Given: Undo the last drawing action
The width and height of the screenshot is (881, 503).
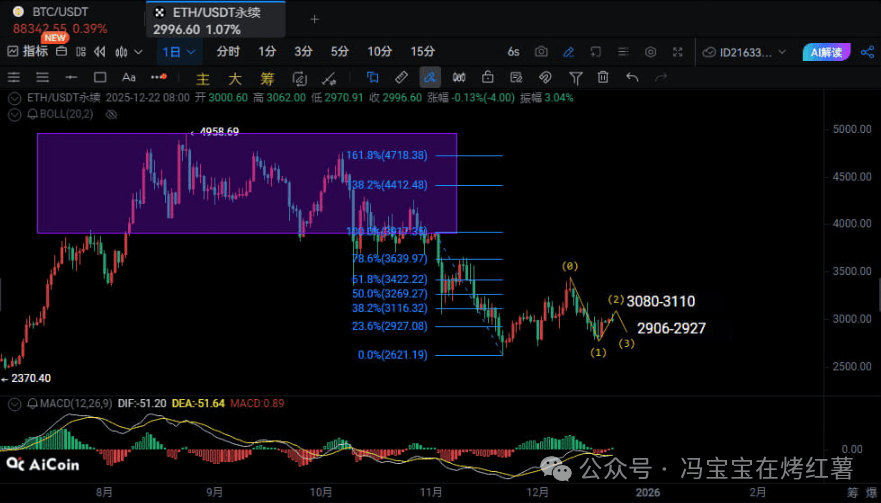Looking at the screenshot, I should point(632,77).
